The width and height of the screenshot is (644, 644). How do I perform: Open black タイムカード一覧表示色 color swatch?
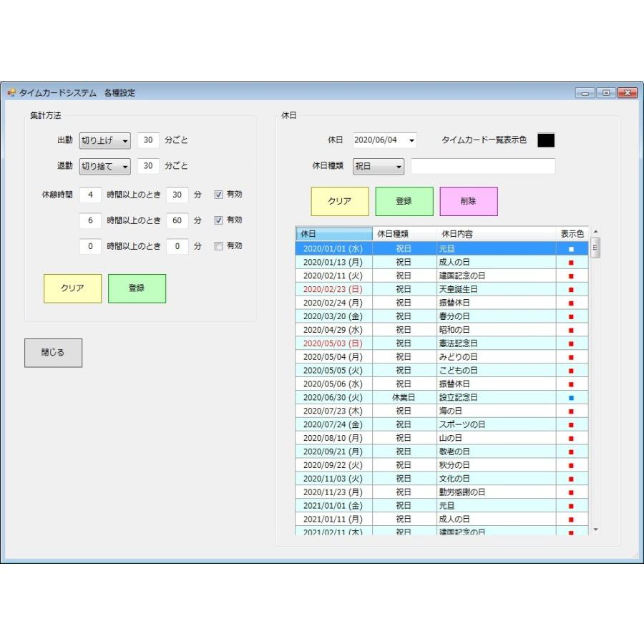coord(546,140)
